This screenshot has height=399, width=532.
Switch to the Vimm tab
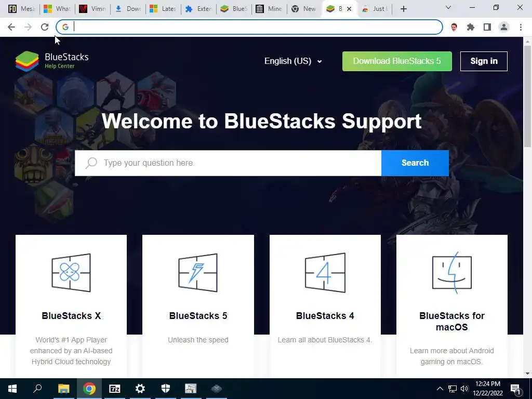(x=92, y=9)
